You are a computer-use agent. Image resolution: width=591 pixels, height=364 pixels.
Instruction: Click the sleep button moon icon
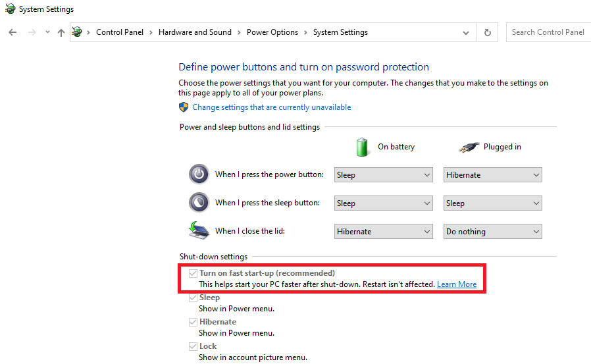point(199,203)
